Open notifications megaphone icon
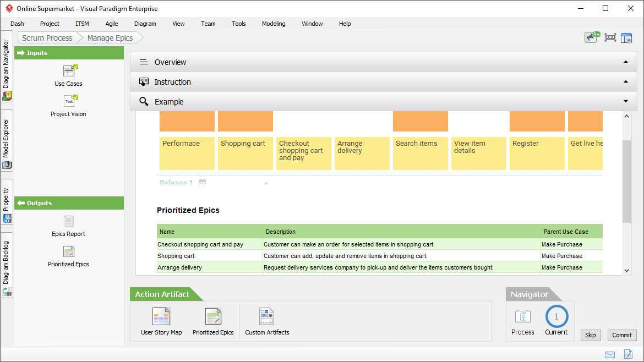This screenshot has height=362, width=644. [x=592, y=37]
